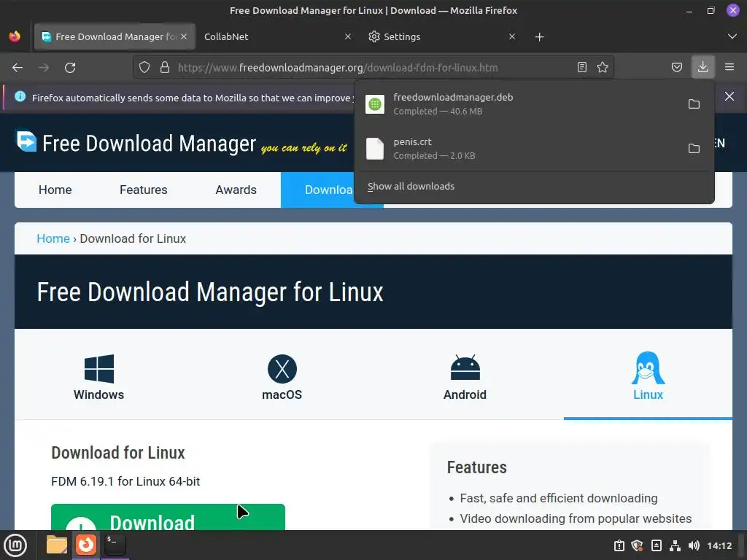Screen dimensions: 747x560
Task: Open the Firefox View button
Action: 15,36
